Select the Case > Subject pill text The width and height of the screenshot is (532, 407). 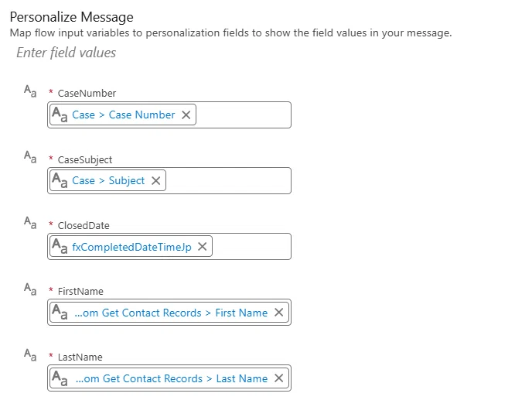108,180
